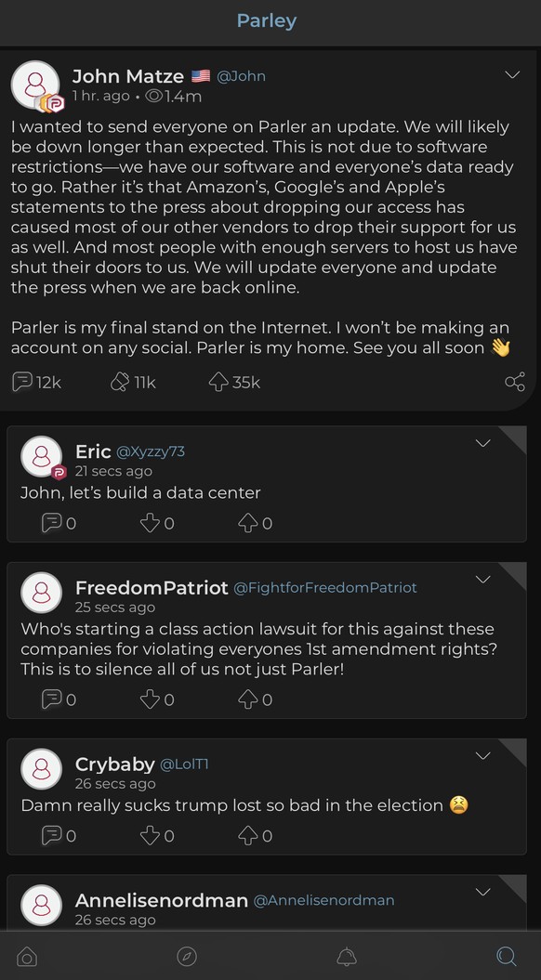Open the search magnifier icon
Image resolution: width=541 pixels, height=980 pixels.
pyautogui.click(x=506, y=956)
